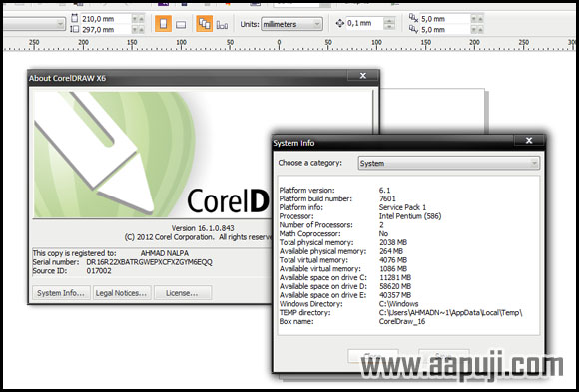The height and width of the screenshot is (392, 579).
Task: Close the System Info dialog
Action: coord(529,141)
